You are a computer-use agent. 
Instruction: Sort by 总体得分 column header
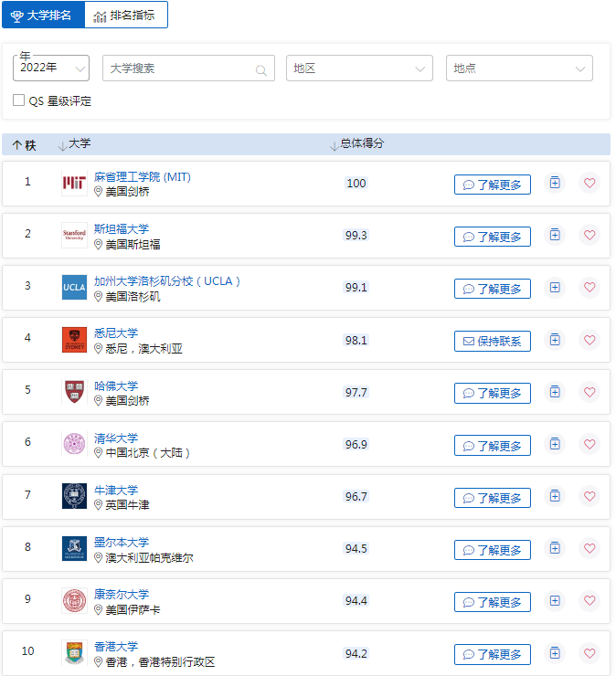(x=356, y=144)
